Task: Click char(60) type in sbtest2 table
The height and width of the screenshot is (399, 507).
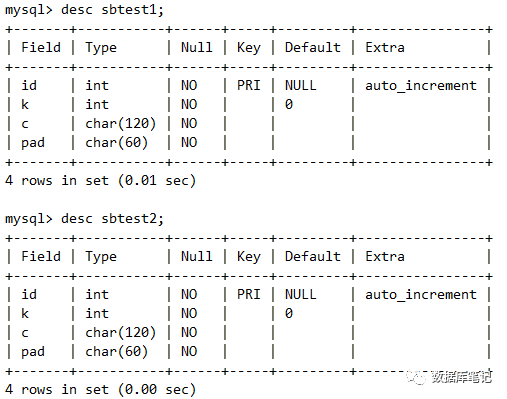Action: 117,352
